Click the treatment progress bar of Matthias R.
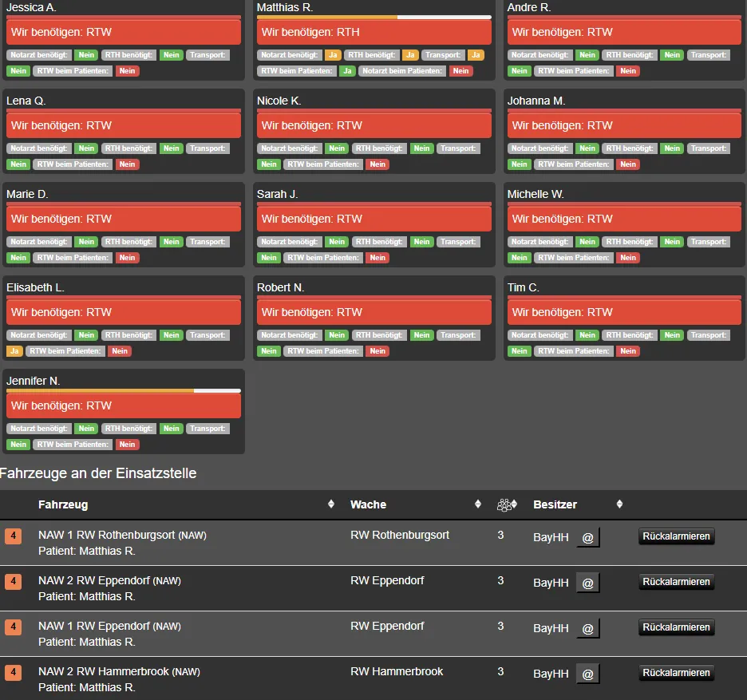 point(373,17)
